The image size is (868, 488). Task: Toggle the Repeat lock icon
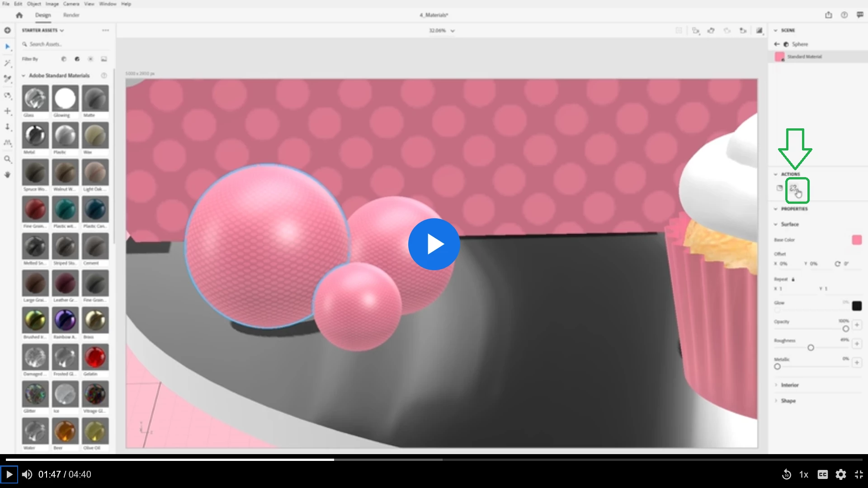click(x=793, y=279)
